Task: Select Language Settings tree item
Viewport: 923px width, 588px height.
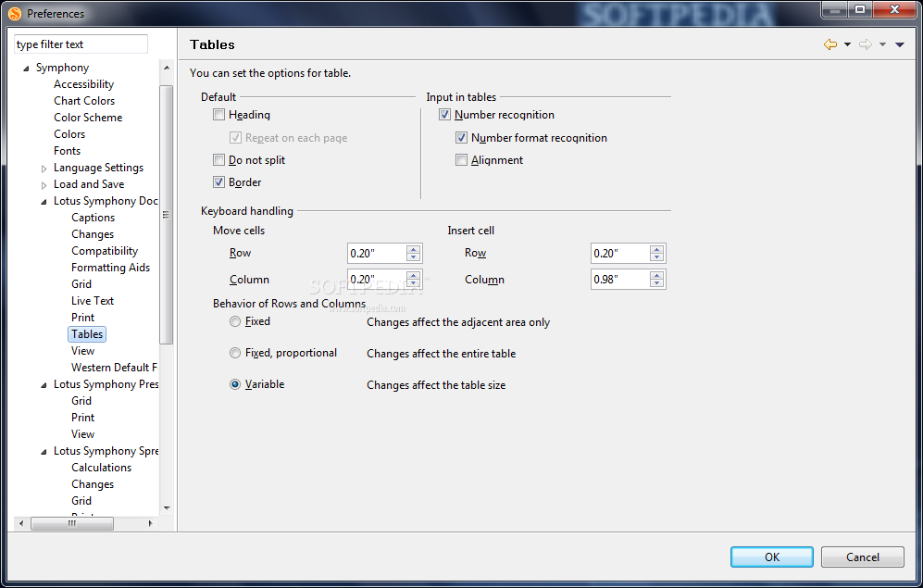Action: pyautogui.click(x=98, y=168)
